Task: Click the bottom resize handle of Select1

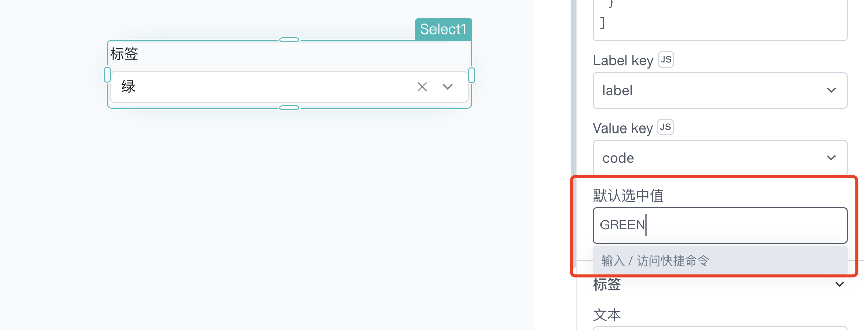Action: (x=289, y=108)
